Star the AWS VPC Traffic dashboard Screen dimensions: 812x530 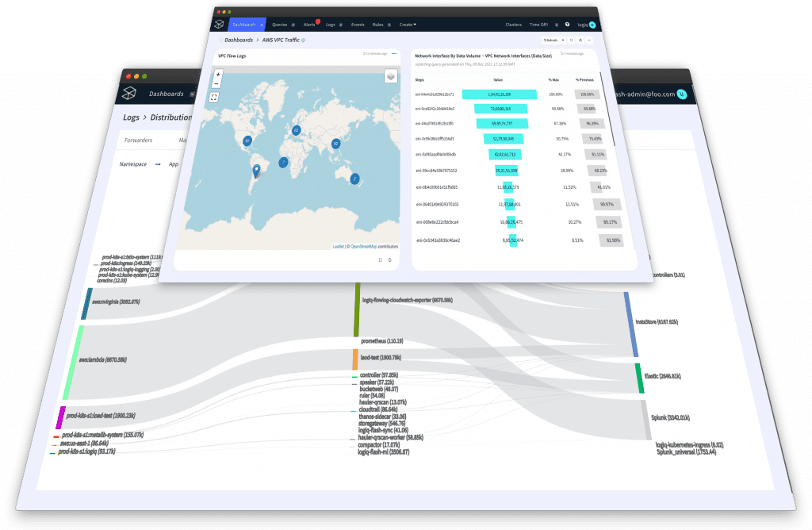[220, 40]
